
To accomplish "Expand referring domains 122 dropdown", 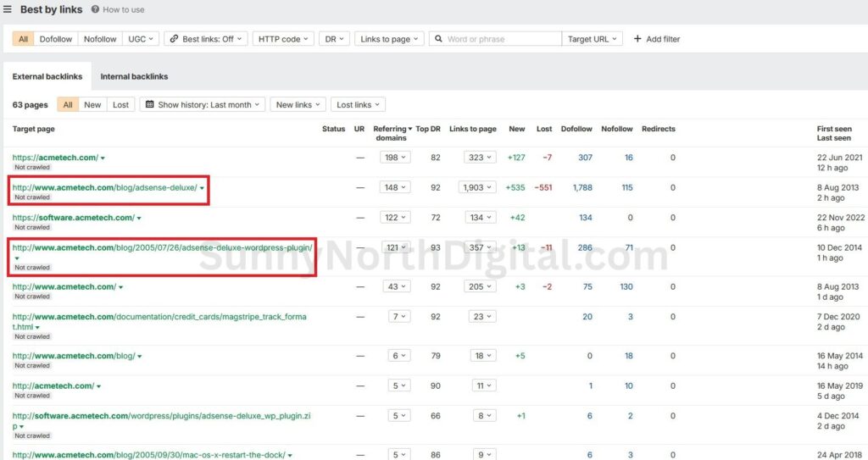I will [x=395, y=218].
